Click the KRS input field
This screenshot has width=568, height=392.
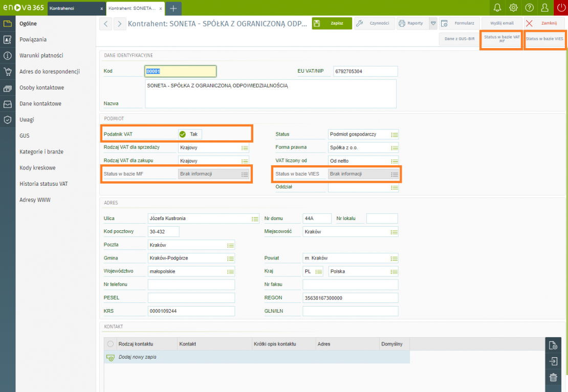pos(191,311)
